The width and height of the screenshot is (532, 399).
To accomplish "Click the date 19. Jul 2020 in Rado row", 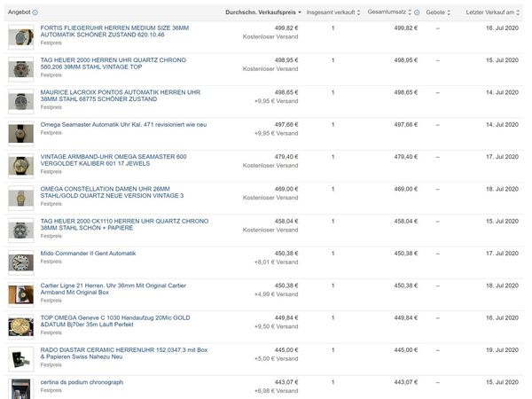I will 502,350.
